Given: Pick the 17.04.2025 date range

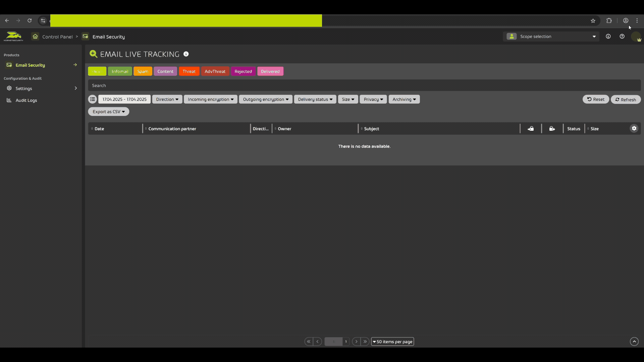Looking at the screenshot, I should [x=124, y=99].
